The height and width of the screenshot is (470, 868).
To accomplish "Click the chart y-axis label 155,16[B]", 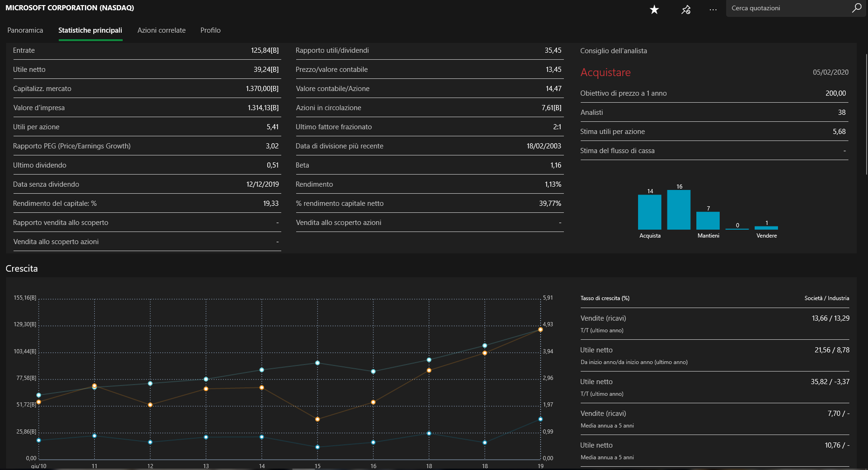I will tap(25, 298).
